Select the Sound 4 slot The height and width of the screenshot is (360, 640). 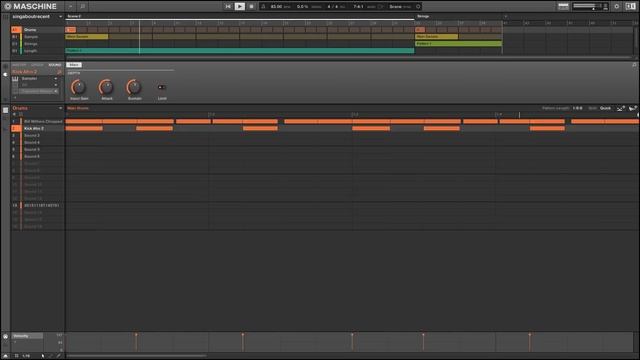[38, 142]
